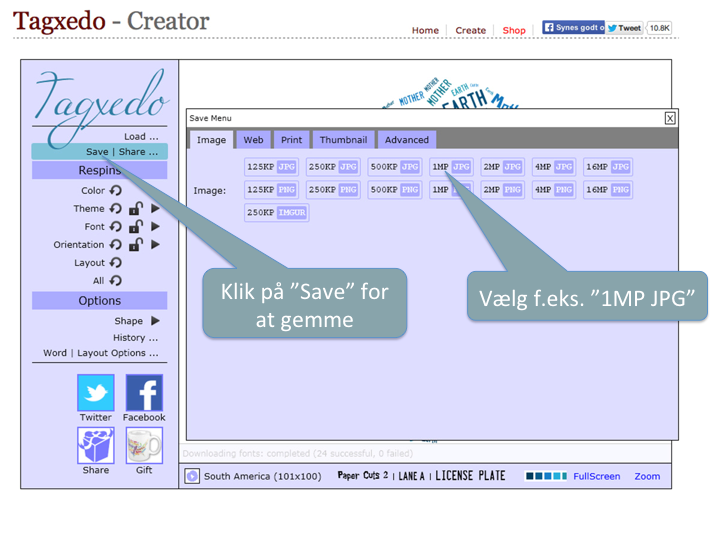Screen dimensions: 720x540
Task: Save as 16MP JPG
Action: [x=608, y=167]
